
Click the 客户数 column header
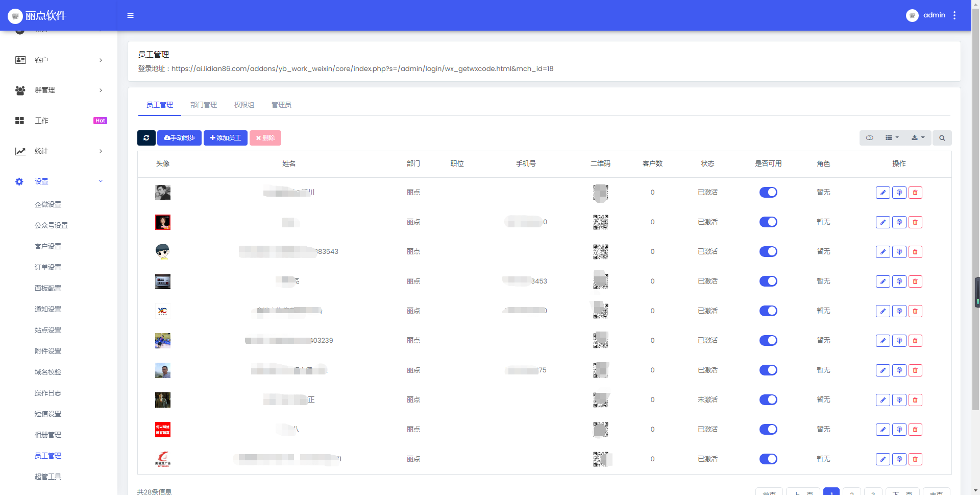tap(652, 163)
